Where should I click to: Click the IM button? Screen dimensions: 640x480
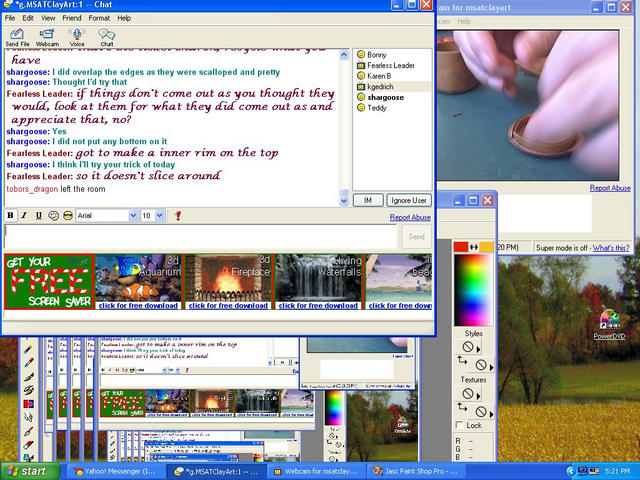click(x=368, y=200)
